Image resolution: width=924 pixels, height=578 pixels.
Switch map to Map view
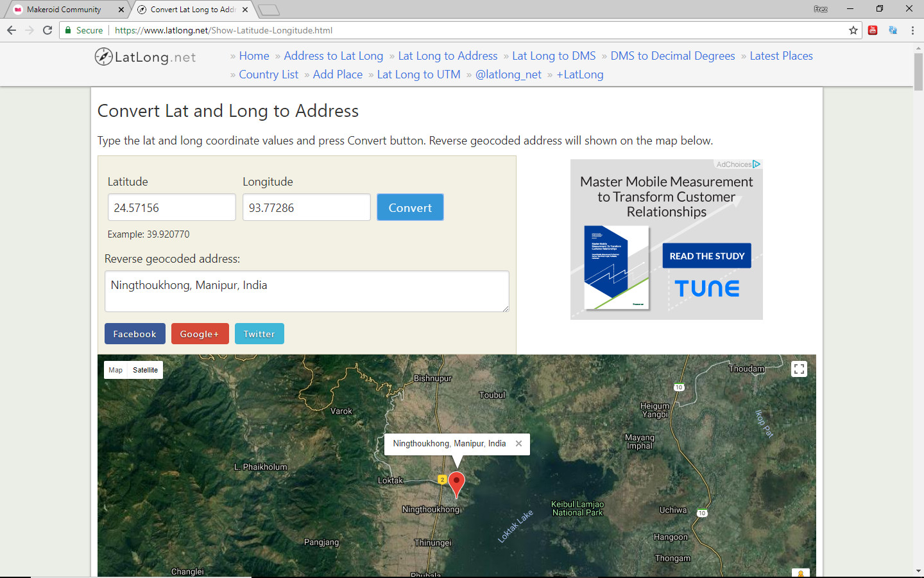point(116,370)
